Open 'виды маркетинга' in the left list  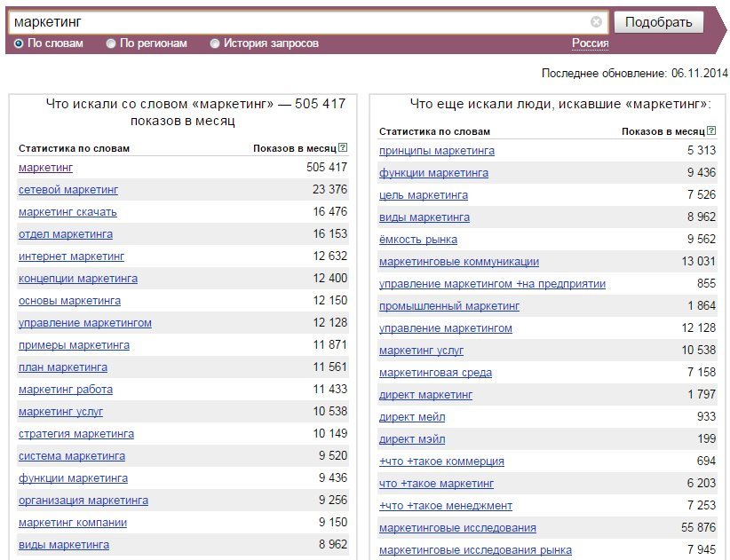(64, 545)
